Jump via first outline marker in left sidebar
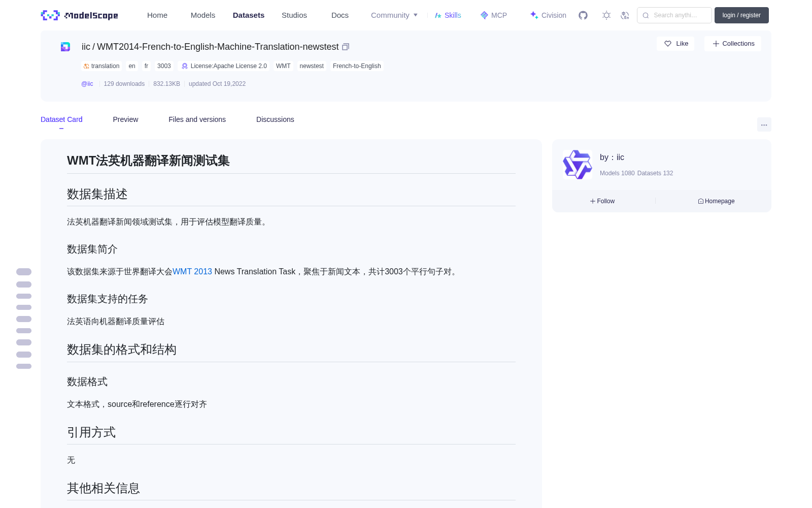Viewport: 812px width, 508px height. (24, 272)
